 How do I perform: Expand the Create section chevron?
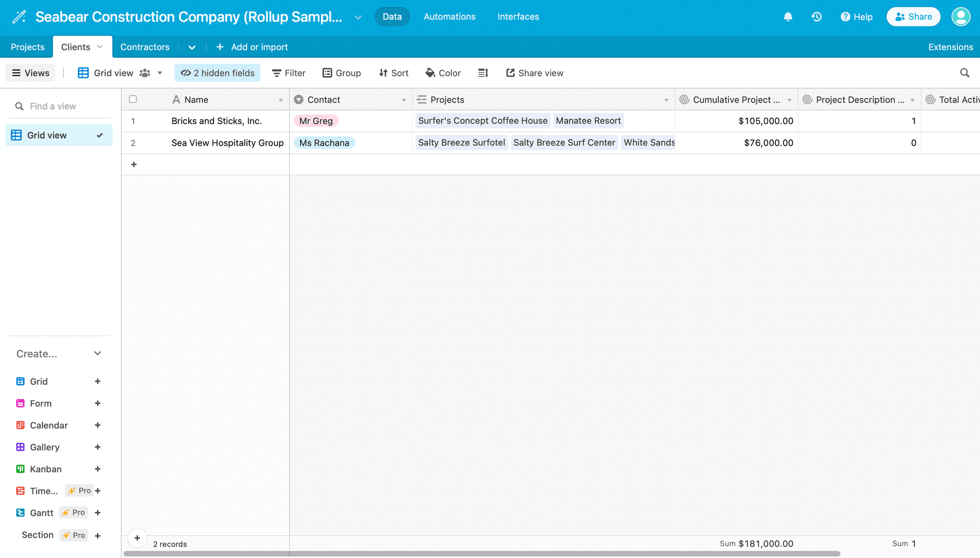(98, 354)
